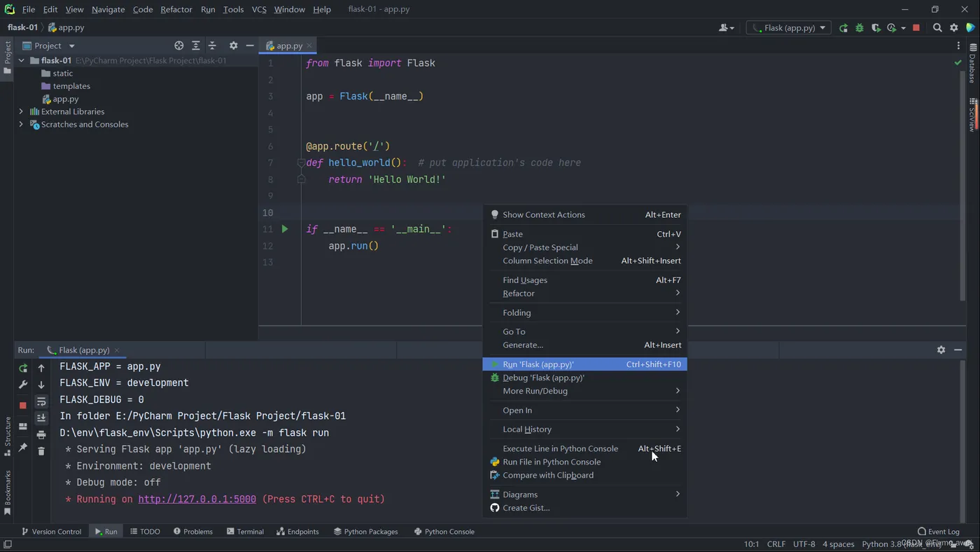Open the Copy / Paste Special submenu
Screen dimensions: 980x552
585,247
